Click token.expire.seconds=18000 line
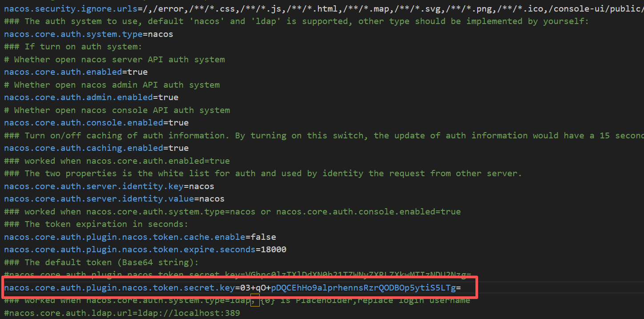Image resolution: width=644 pixels, height=319 pixels. coord(145,250)
